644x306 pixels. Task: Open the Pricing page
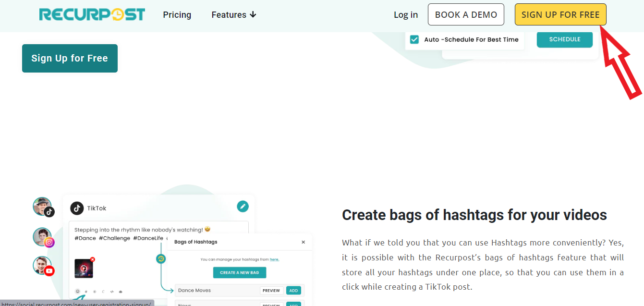tap(177, 15)
